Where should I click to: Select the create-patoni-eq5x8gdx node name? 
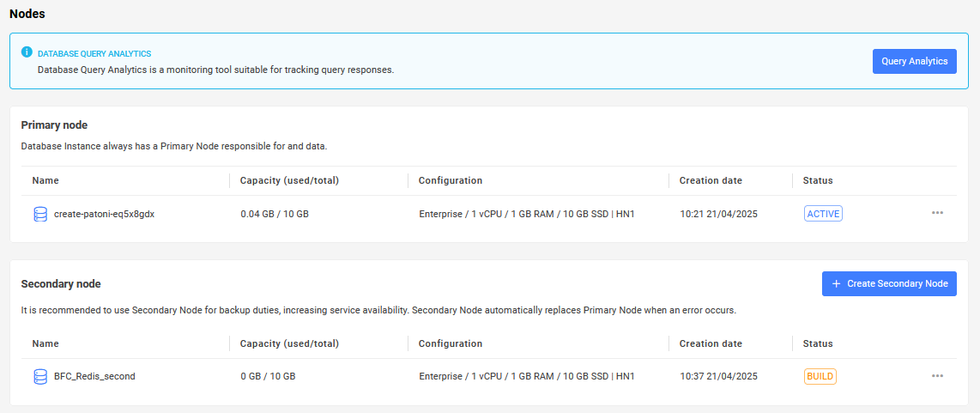(105, 214)
